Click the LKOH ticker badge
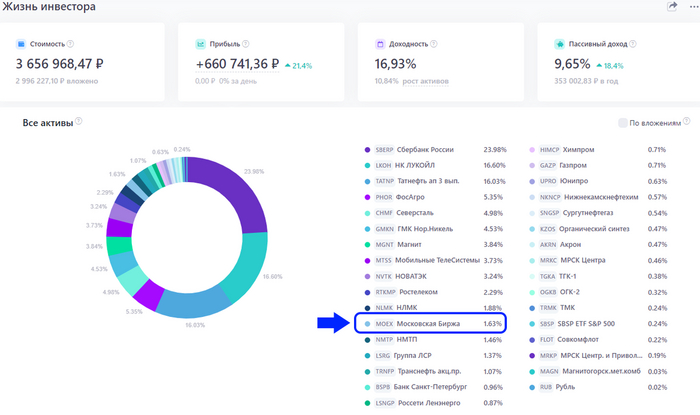 point(384,165)
